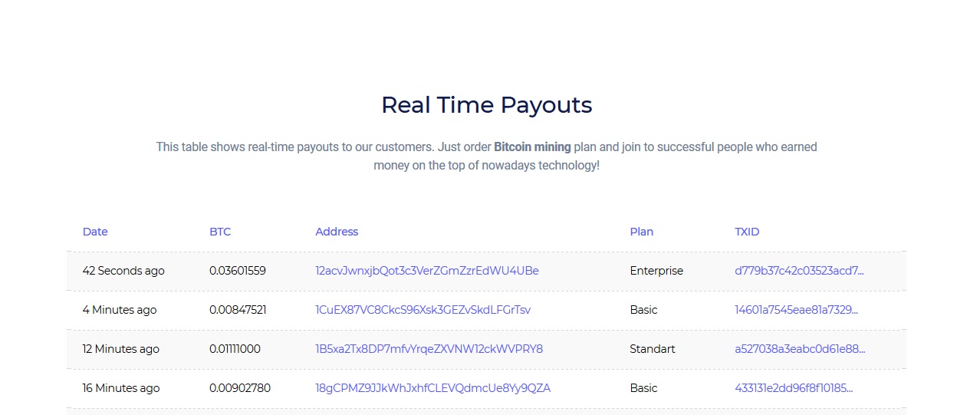Open TXID link d779b37c42c03523acd7
The width and height of the screenshot is (980, 415).
click(x=799, y=271)
